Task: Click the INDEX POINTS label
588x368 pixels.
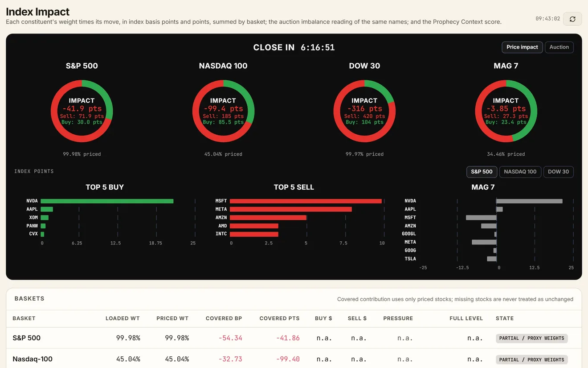Action: pos(34,171)
